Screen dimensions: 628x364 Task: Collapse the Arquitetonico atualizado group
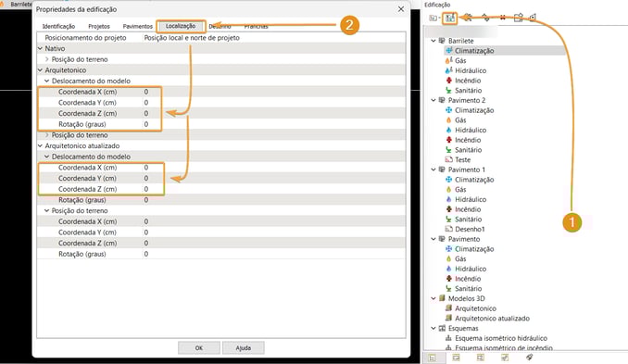40,145
